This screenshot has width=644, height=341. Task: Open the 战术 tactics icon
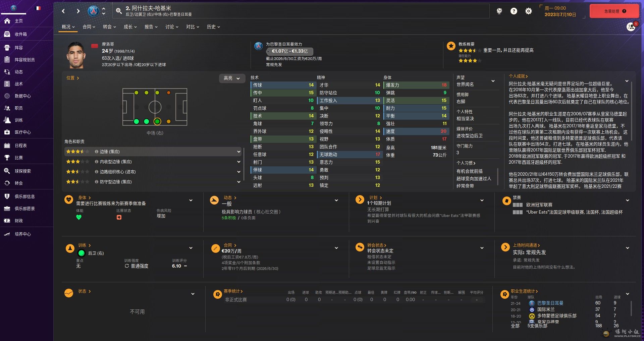click(7, 84)
